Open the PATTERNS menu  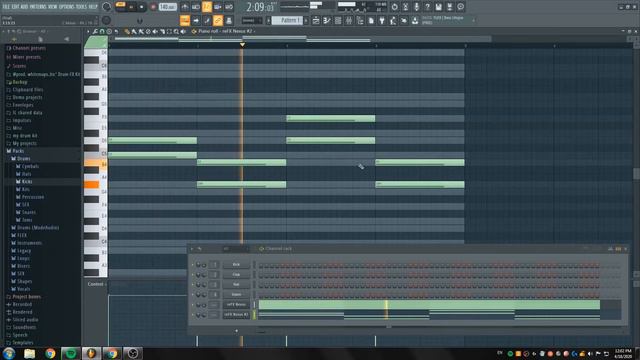click(x=38, y=7)
